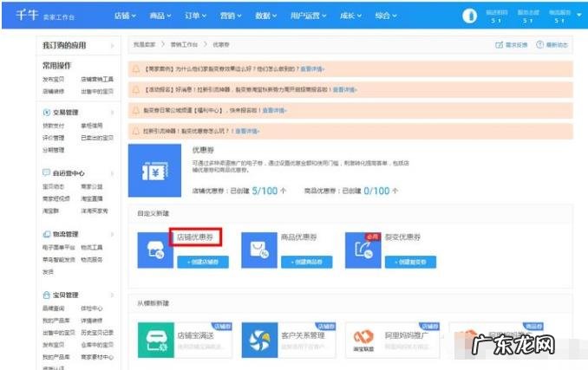Open 查看详情 link on 拉新引流 notice
Screen dimensions: 588x370
pos(247,131)
